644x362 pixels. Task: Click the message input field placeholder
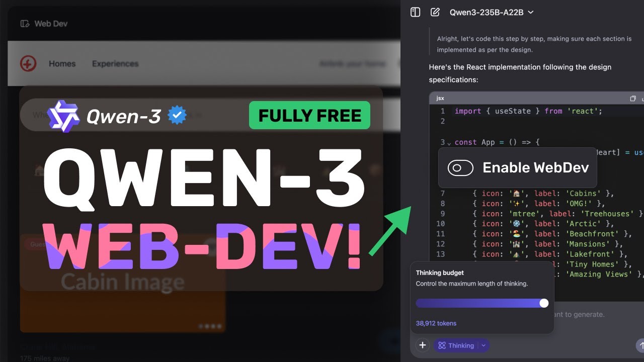coord(580,315)
